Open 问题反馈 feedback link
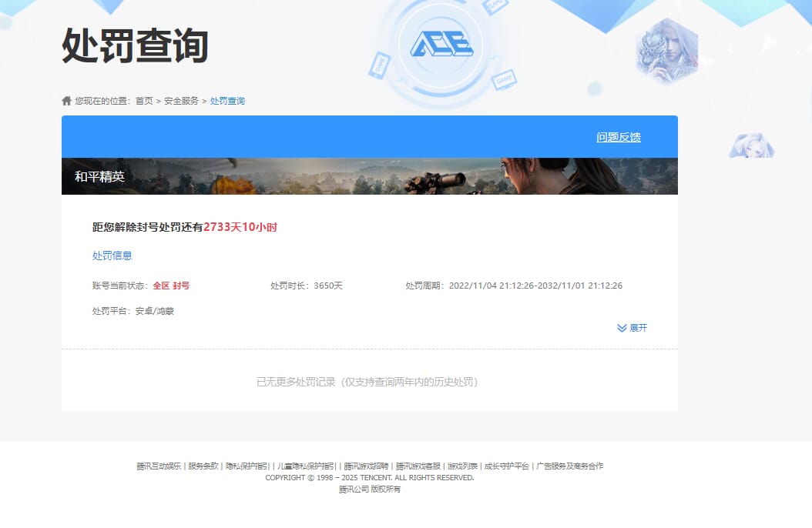This screenshot has width=812, height=528. 619,137
